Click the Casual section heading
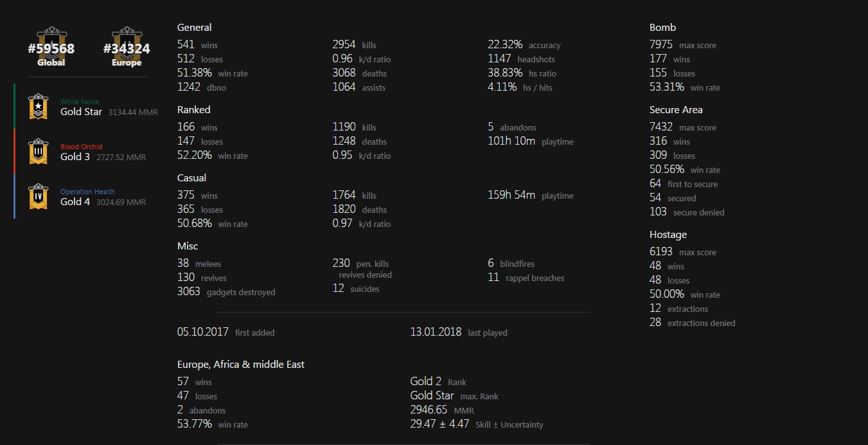 191,178
